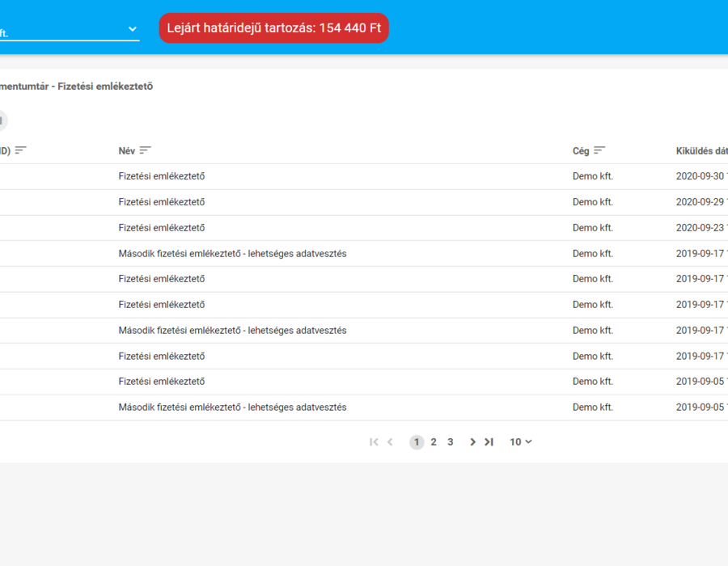
Task: Open Fizetési emlékeztető dated 2020-09-29
Action: (162, 202)
